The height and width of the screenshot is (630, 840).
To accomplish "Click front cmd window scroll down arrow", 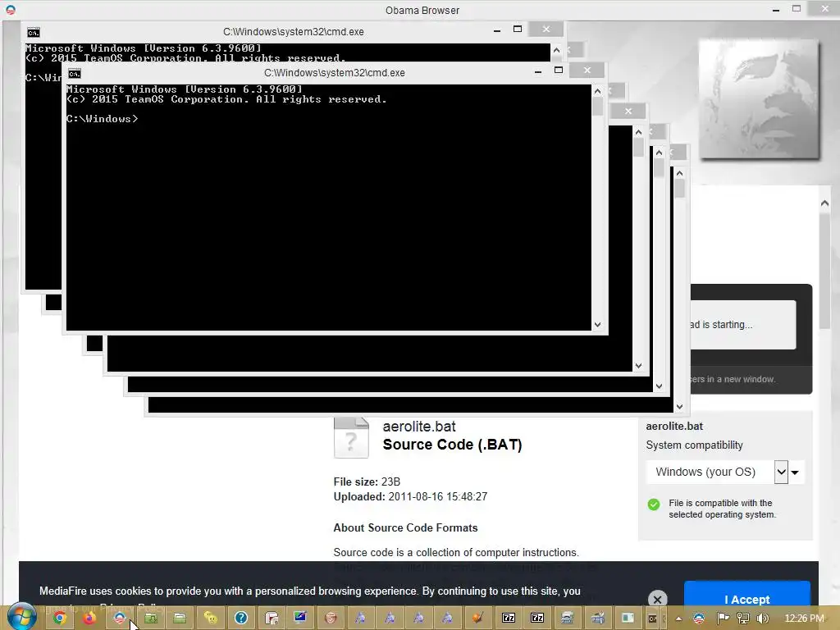I will [x=598, y=325].
